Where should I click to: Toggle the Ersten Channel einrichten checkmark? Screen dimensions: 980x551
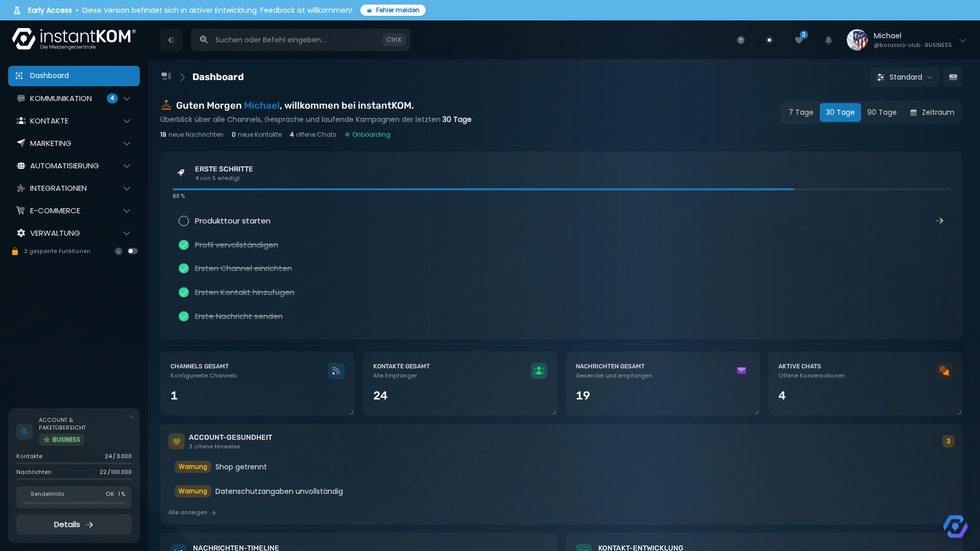coord(184,268)
